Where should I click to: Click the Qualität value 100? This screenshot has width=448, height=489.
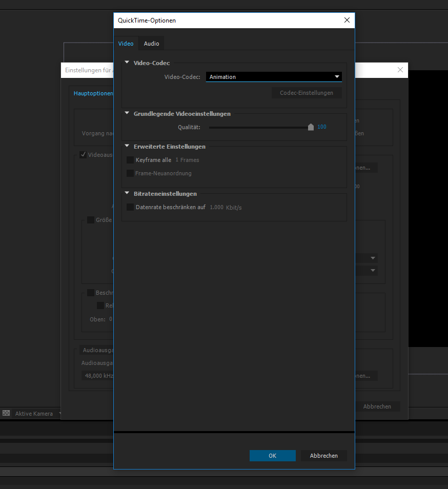[322, 127]
